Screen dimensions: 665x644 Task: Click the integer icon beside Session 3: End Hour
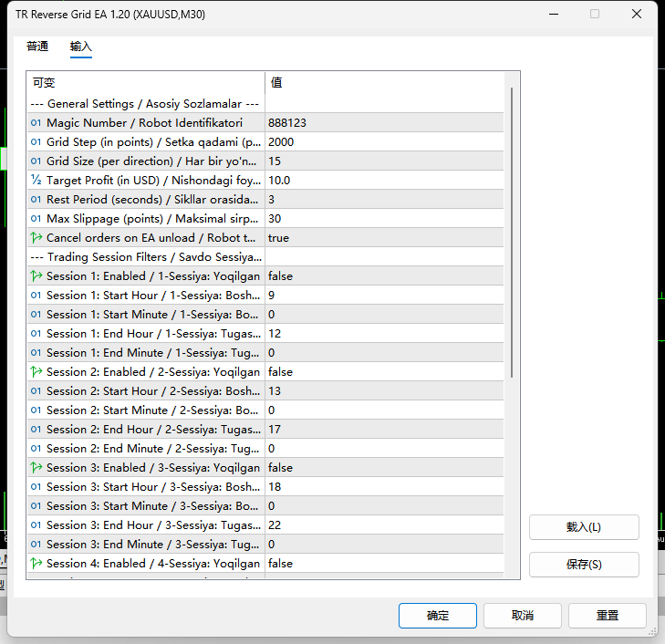(x=36, y=525)
